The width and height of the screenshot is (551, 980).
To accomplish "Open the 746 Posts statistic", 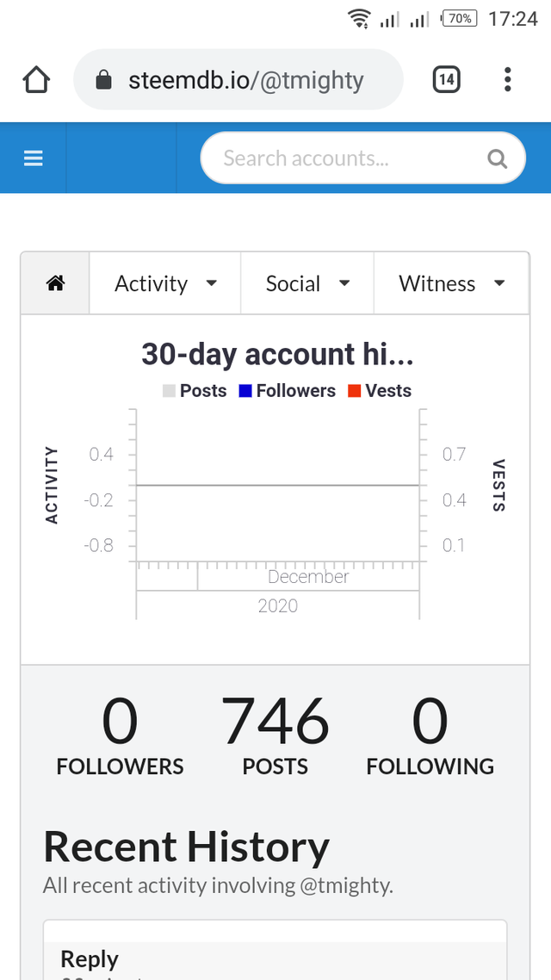I will pyautogui.click(x=275, y=737).
